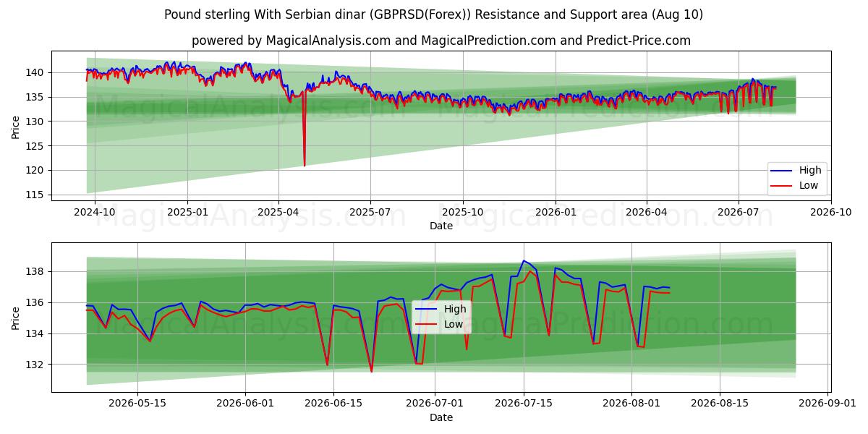
Task: Click the '125' price tick in upper chart
Action: coord(36,146)
